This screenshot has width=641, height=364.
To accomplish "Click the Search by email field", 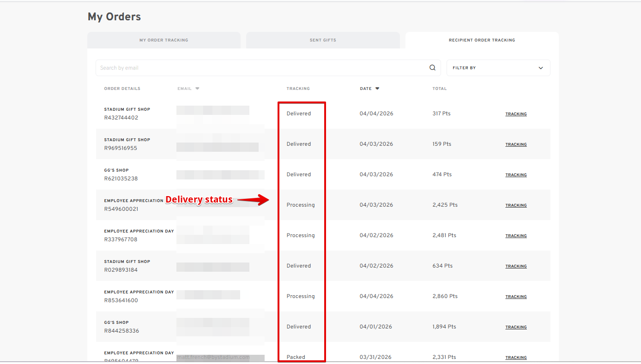I will coord(261,68).
